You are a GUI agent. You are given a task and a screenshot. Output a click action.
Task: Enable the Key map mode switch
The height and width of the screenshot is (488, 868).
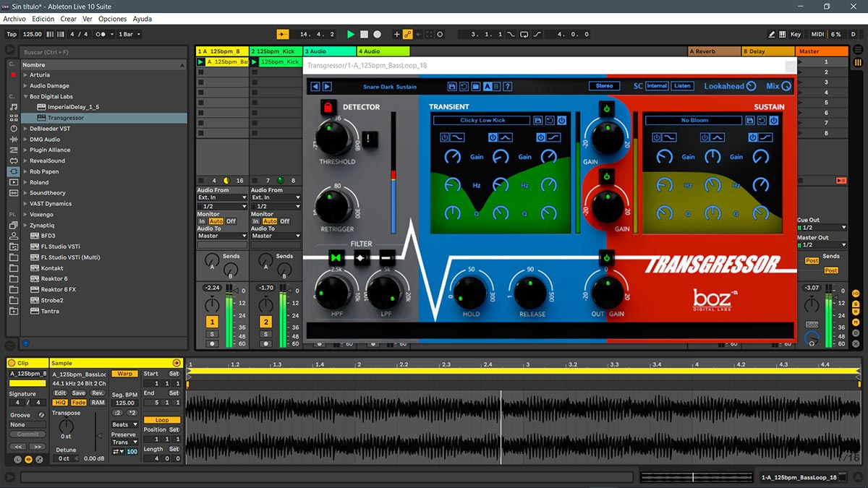coord(796,34)
